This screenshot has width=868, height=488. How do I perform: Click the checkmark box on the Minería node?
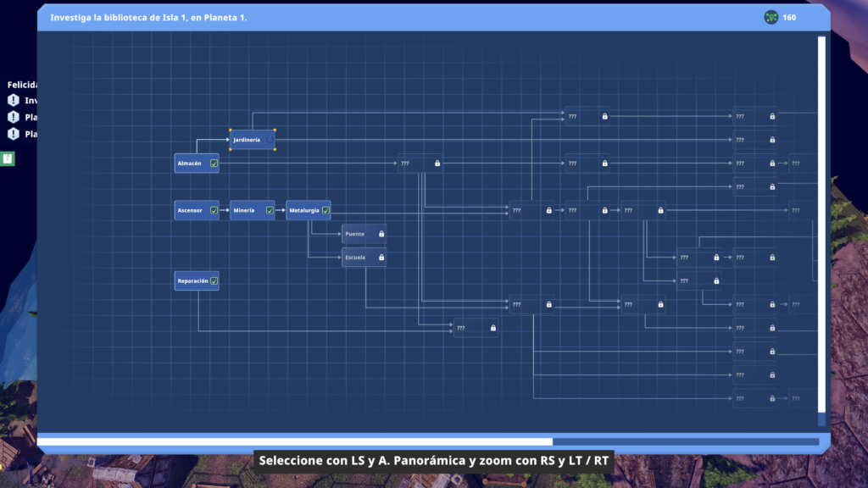[270, 210]
